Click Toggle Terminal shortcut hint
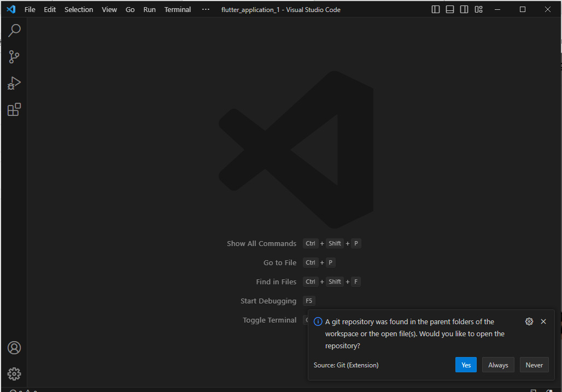 pyautogui.click(x=270, y=320)
